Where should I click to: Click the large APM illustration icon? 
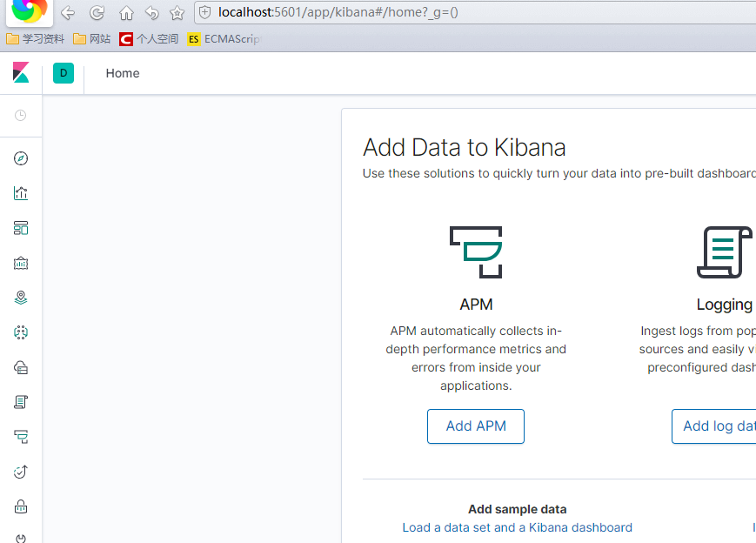[476, 252]
